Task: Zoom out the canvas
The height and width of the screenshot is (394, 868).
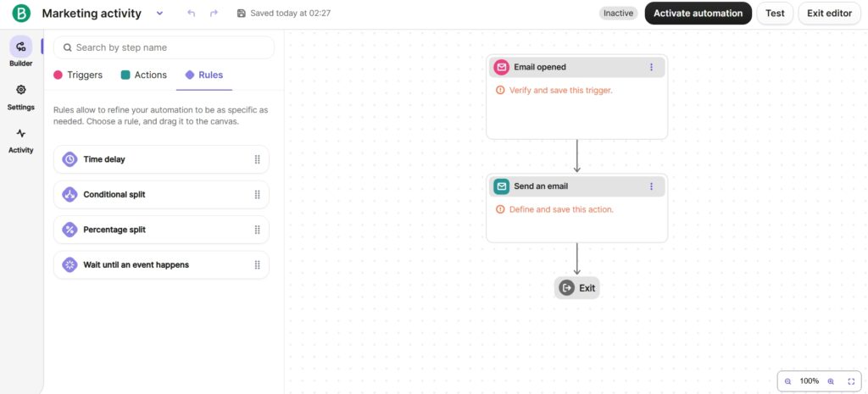Action: (x=787, y=381)
